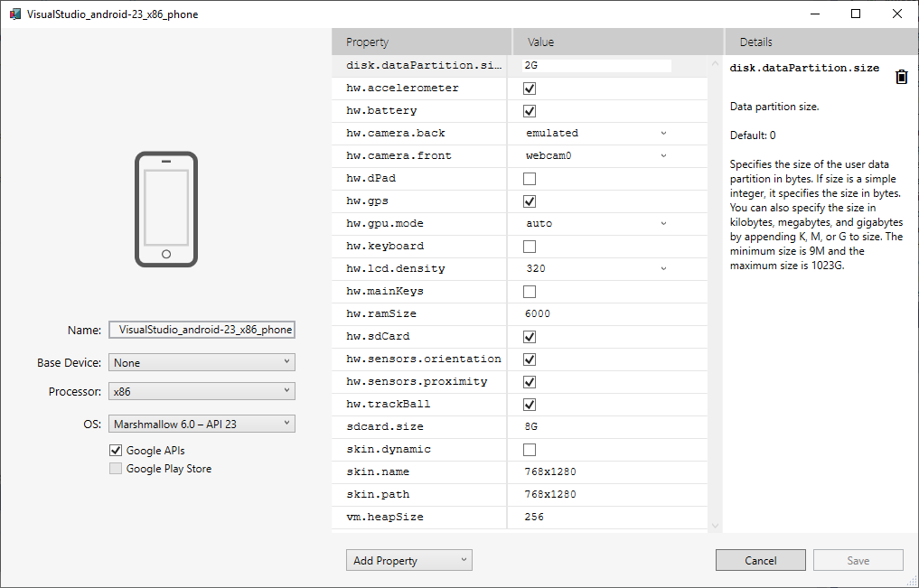Click the Cancel button
This screenshot has height=588, width=919.
[761, 561]
